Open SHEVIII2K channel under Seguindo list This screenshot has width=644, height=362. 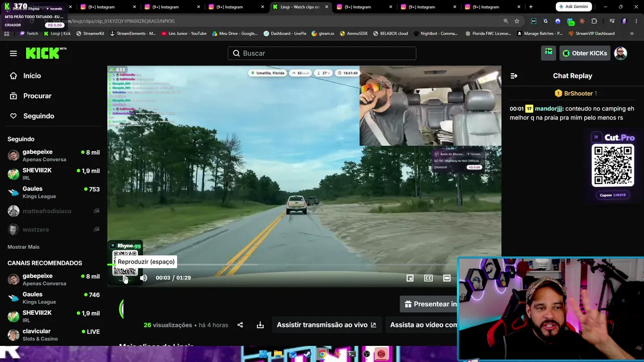click(x=53, y=174)
